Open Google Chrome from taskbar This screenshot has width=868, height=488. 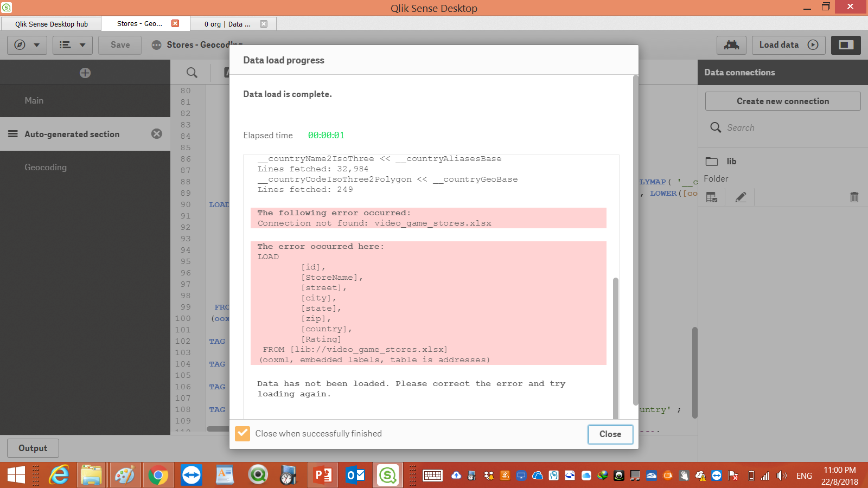[x=158, y=476]
